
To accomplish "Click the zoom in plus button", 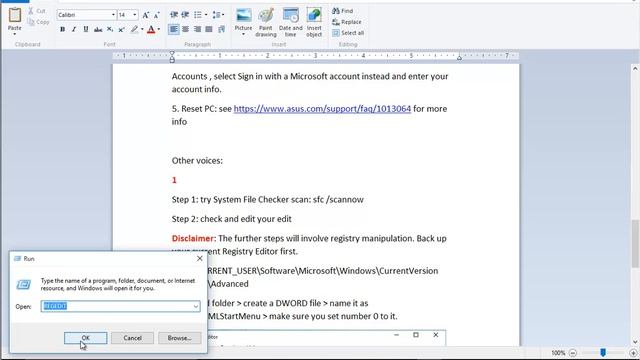I will [x=633, y=353].
